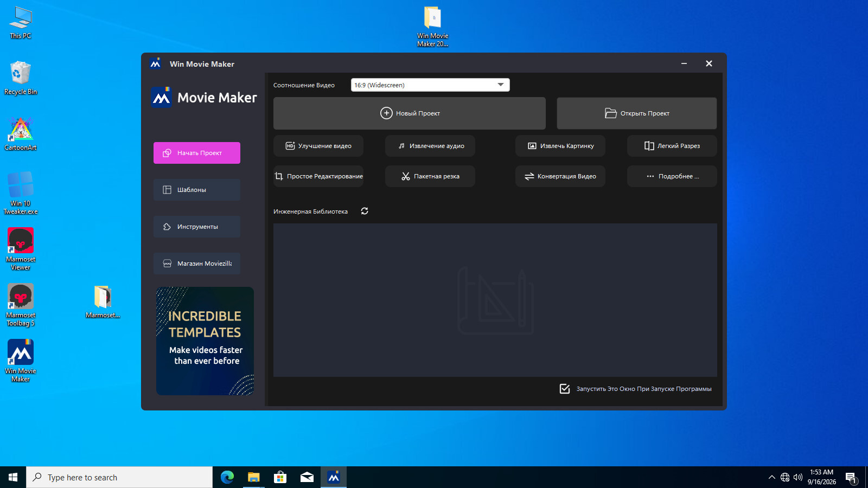Open the Простое Редактирование crop tool
Screen dimensions: 868x488
tap(318, 176)
